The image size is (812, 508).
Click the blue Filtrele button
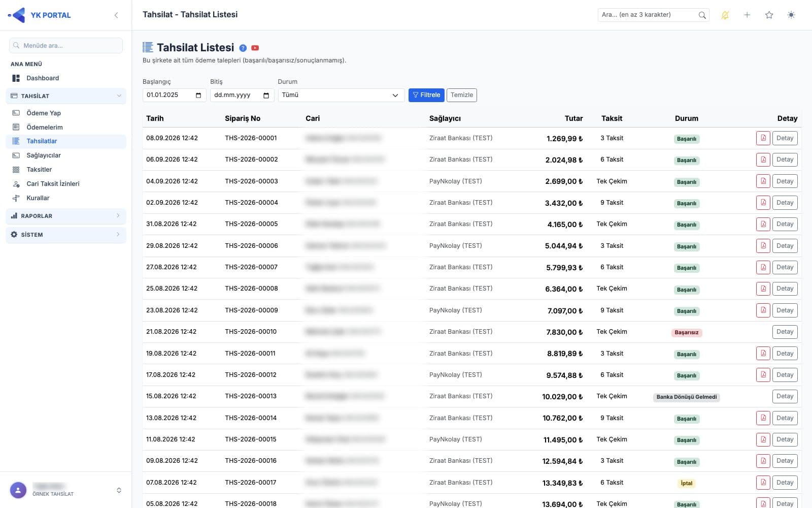click(x=426, y=95)
